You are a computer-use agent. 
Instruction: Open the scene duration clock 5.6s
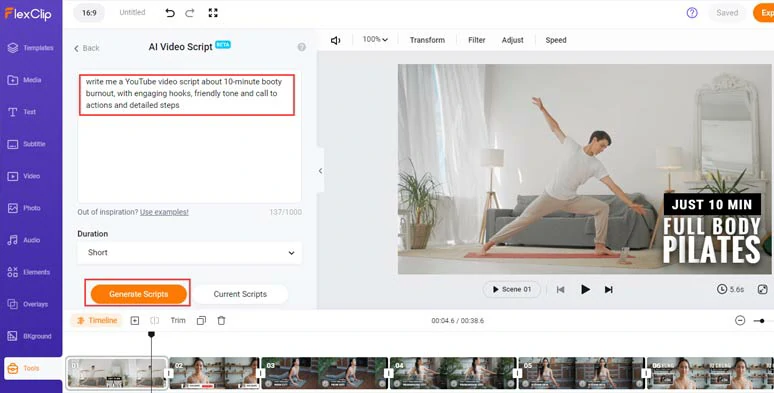[731, 289]
